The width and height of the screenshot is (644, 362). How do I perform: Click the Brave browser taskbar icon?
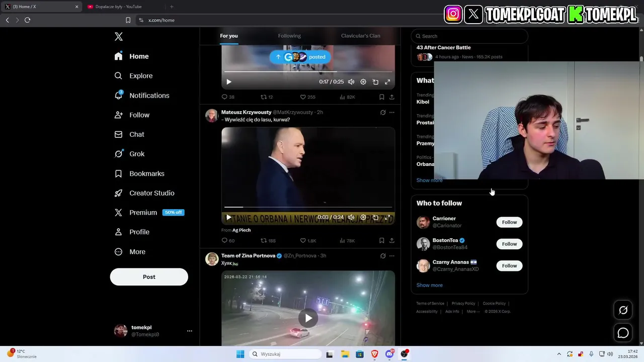(374, 354)
